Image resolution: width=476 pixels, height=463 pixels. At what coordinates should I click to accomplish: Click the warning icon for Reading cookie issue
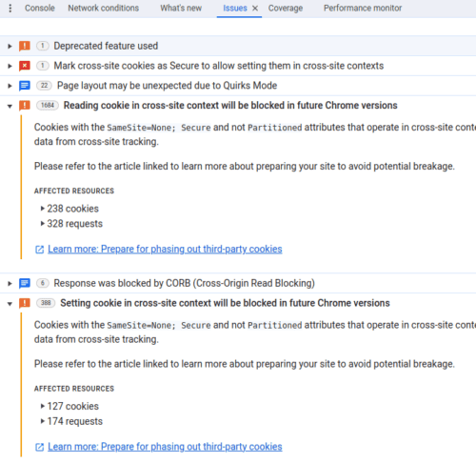click(x=25, y=106)
